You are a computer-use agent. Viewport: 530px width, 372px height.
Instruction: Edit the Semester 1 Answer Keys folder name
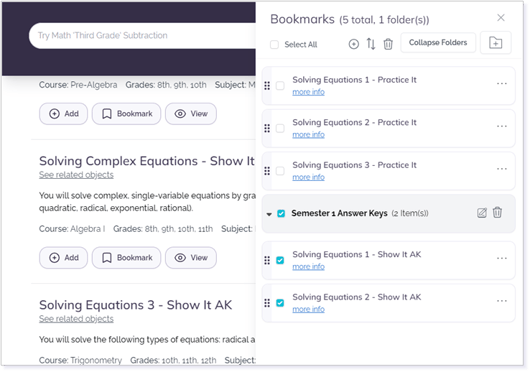(x=482, y=213)
